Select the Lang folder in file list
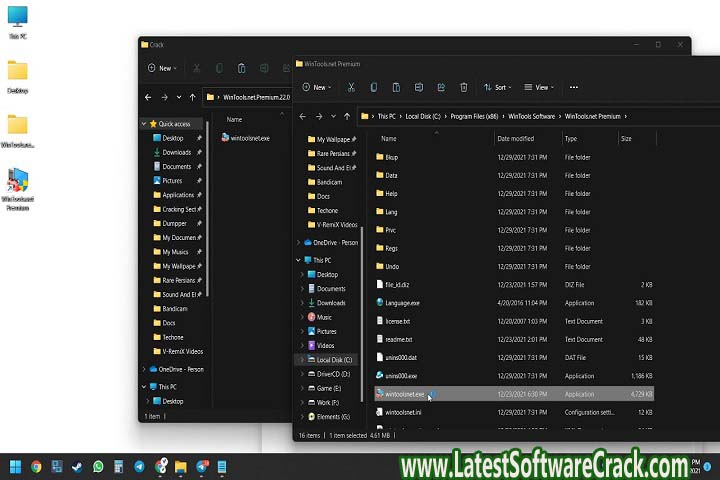Image resolution: width=720 pixels, height=480 pixels. 514,212
